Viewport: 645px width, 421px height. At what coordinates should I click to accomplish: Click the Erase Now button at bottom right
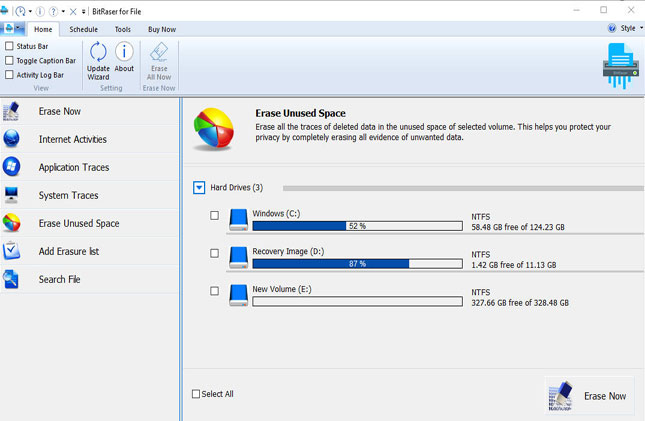(x=589, y=396)
